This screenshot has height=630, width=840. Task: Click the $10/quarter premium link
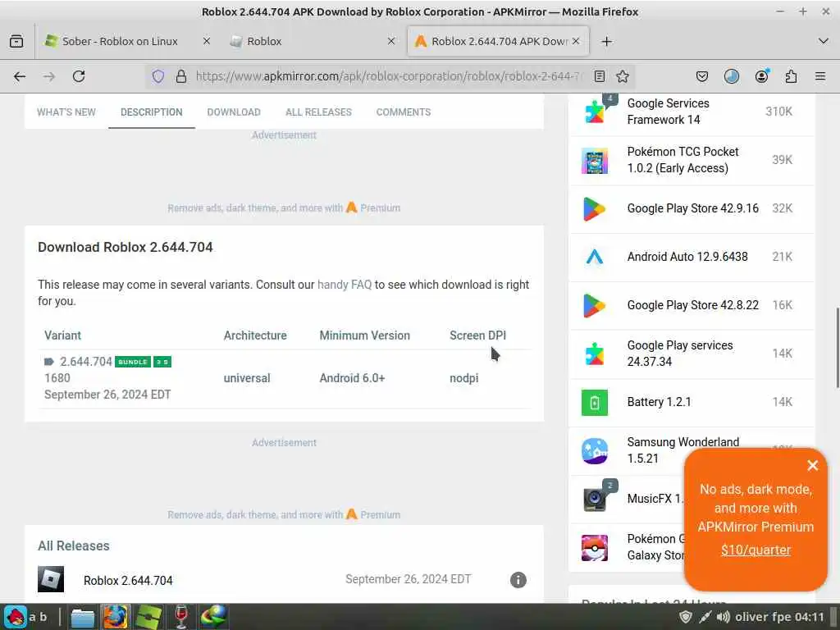(756, 550)
